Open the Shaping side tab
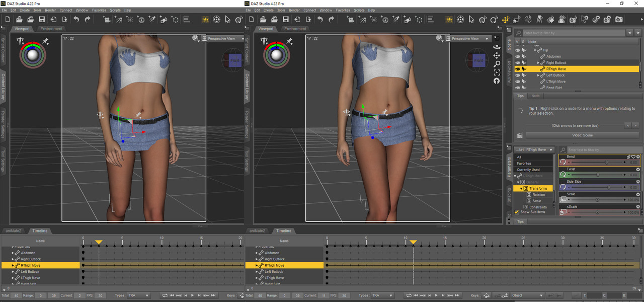Screen dimensions: 644x302 (509, 195)
